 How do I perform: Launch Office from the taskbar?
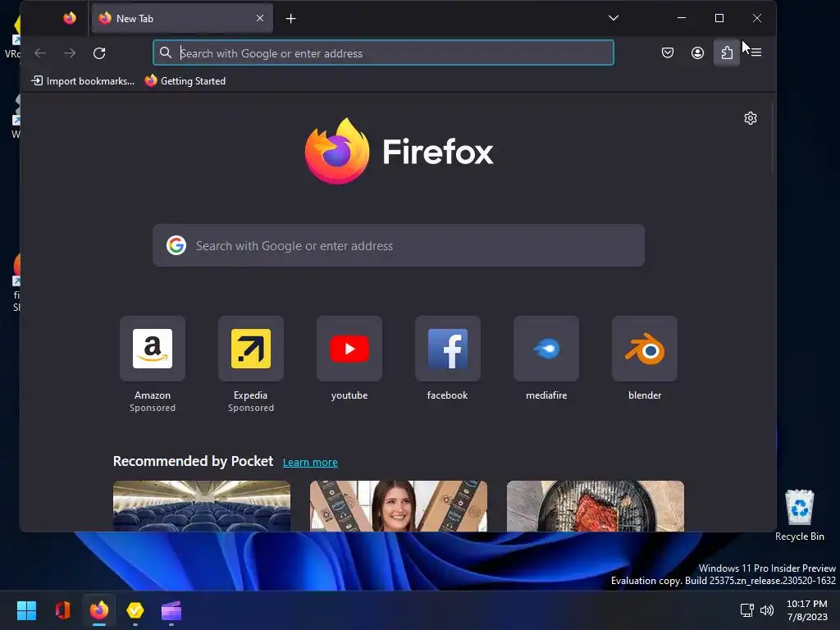[62, 610]
